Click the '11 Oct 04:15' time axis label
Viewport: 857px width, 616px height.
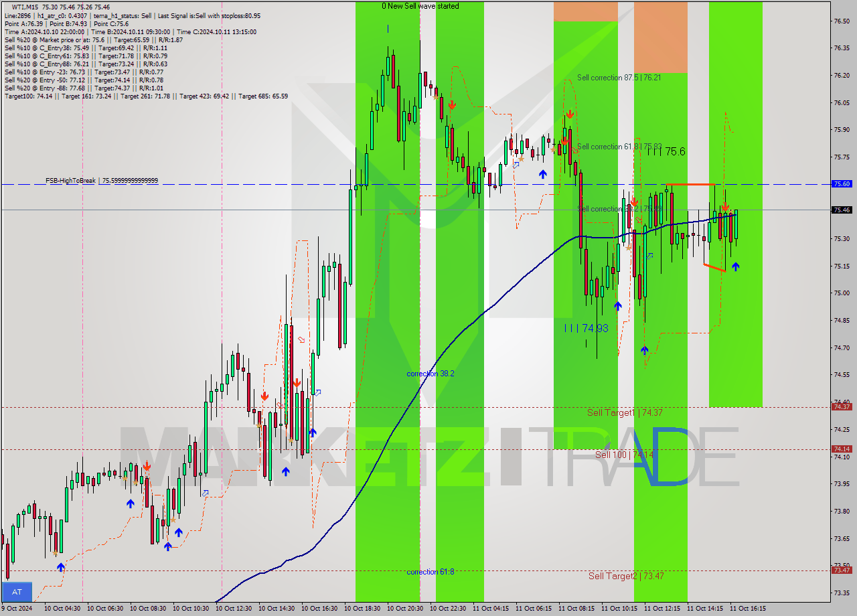click(x=491, y=609)
